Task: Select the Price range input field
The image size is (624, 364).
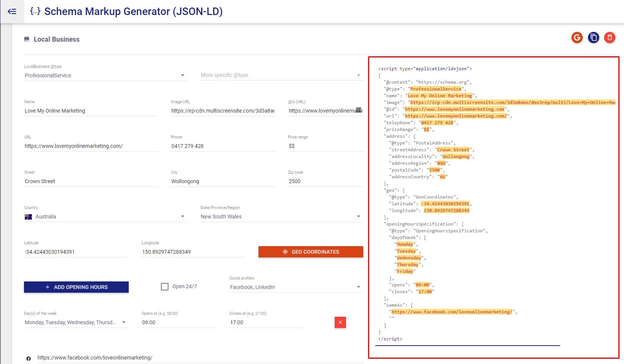Action: coord(325,146)
